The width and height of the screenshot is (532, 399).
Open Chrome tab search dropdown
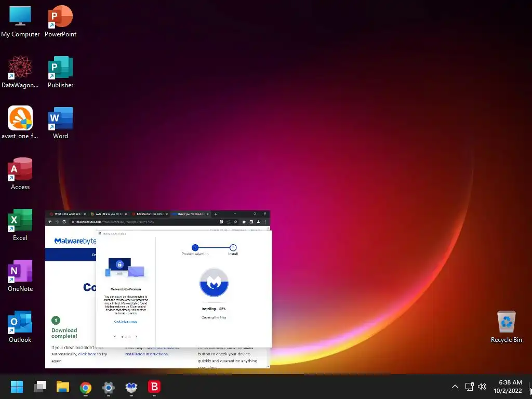234,214
